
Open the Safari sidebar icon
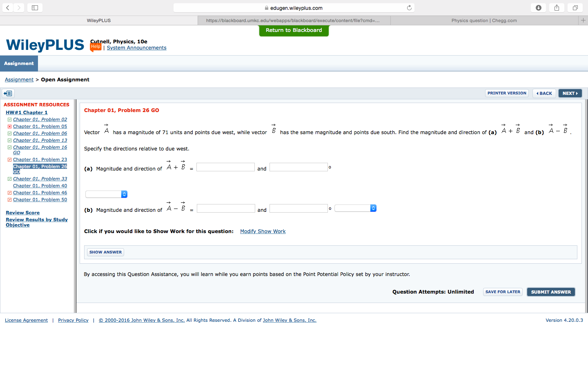(35, 7)
